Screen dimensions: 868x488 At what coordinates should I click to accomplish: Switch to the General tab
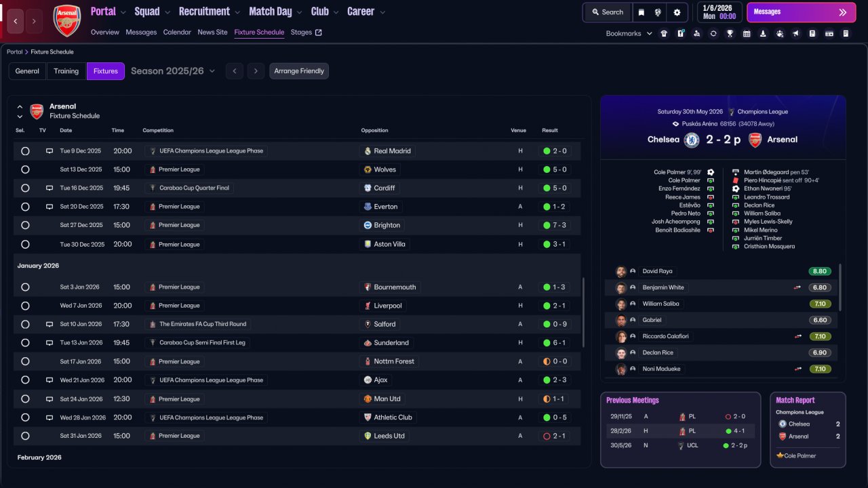point(27,71)
